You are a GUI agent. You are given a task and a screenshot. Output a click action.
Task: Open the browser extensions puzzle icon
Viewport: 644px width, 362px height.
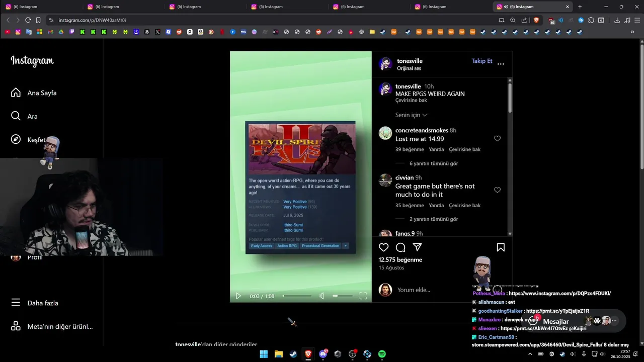point(591,20)
